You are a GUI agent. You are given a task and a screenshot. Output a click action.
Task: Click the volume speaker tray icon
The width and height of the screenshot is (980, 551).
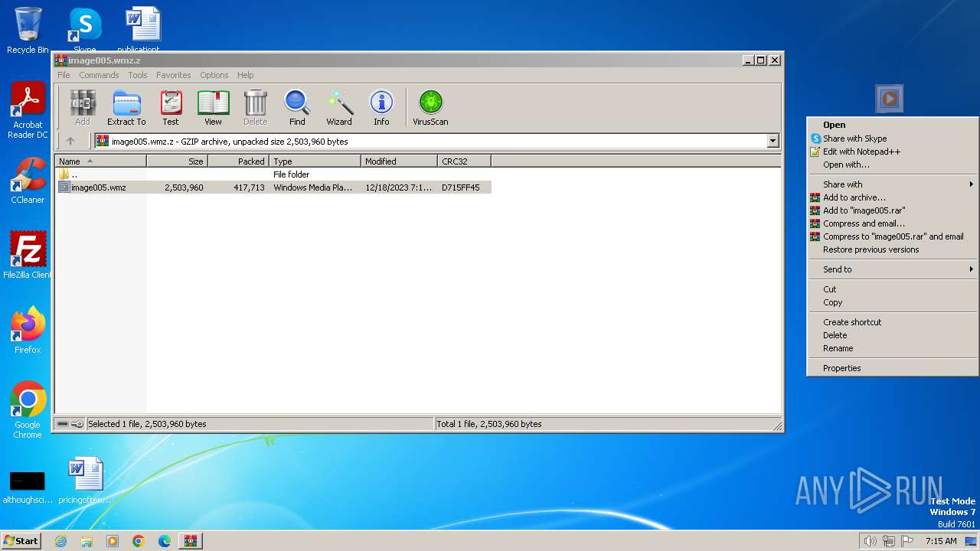point(870,541)
